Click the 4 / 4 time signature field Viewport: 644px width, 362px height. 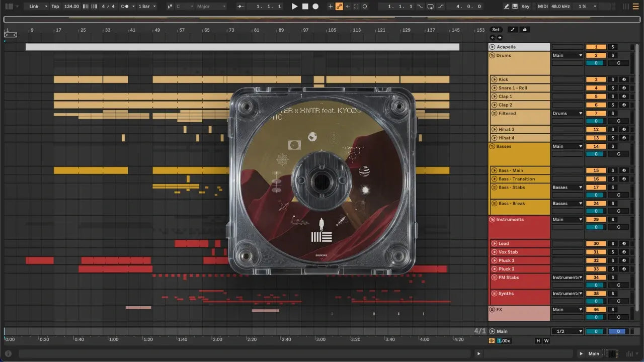tap(108, 7)
